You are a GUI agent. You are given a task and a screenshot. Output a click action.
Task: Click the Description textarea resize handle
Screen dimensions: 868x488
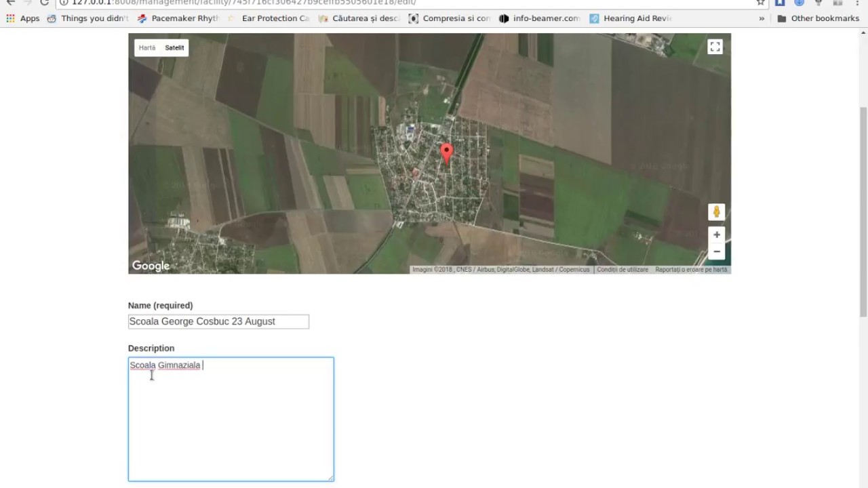pos(330,477)
